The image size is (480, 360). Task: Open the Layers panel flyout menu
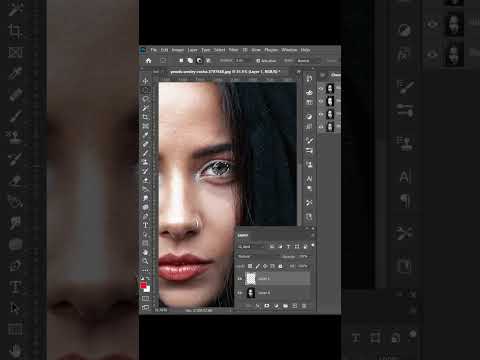point(313,235)
